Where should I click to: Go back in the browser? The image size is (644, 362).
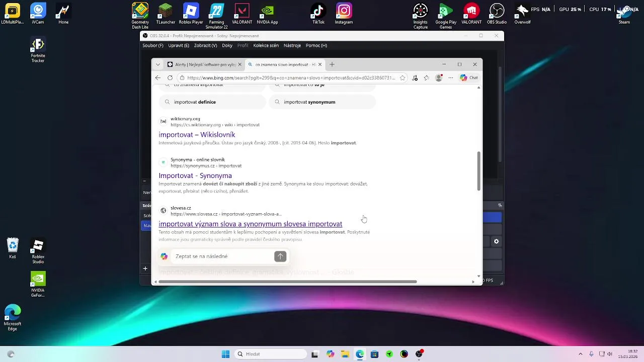158,78
